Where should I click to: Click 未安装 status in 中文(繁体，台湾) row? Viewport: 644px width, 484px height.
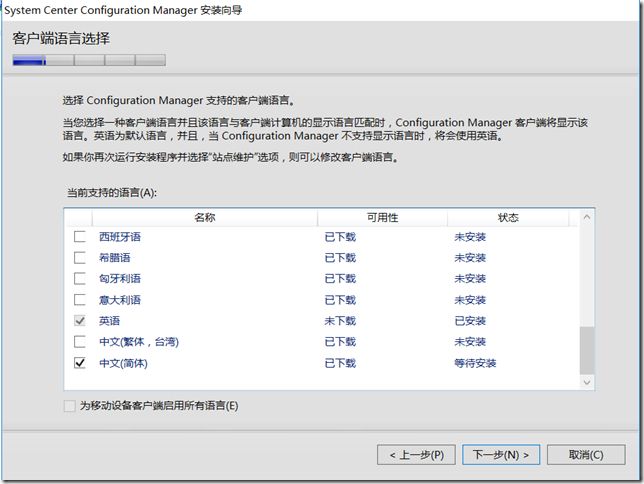[x=470, y=341]
